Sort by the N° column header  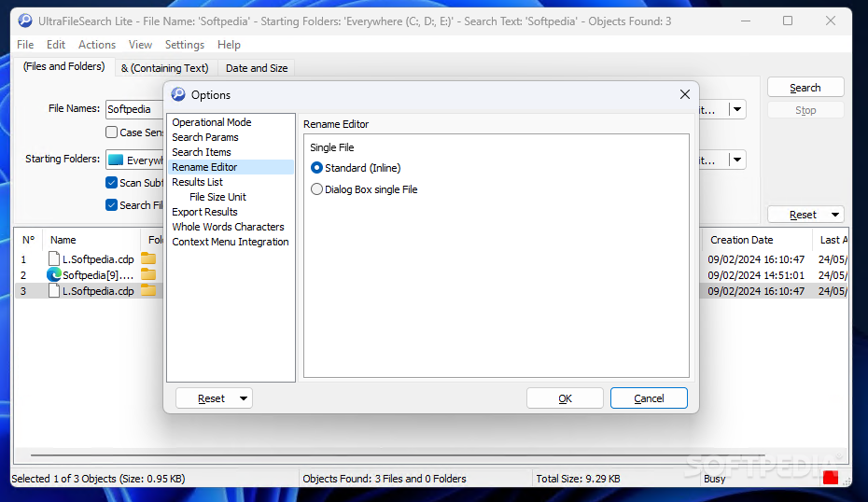click(x=29, y=240)
